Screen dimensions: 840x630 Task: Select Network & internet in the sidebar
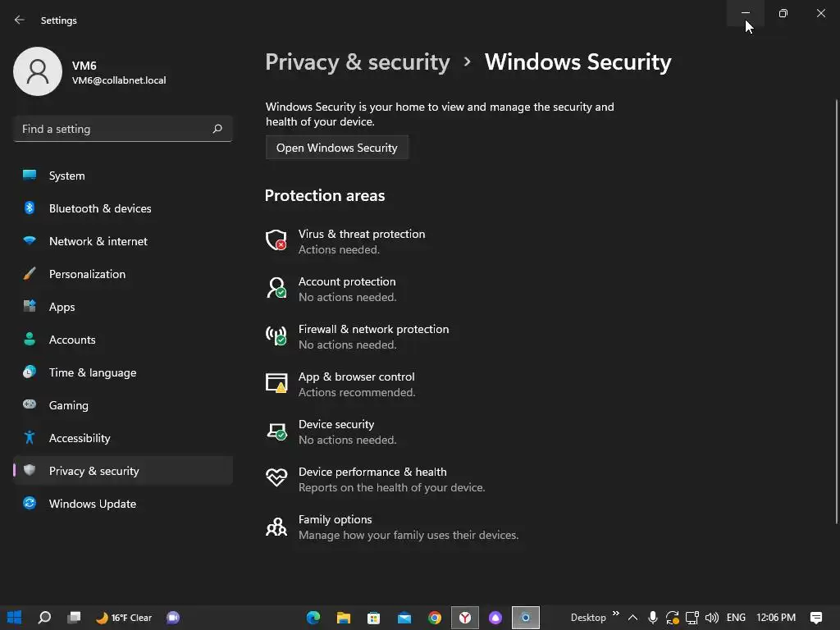[x=123, y=241]
